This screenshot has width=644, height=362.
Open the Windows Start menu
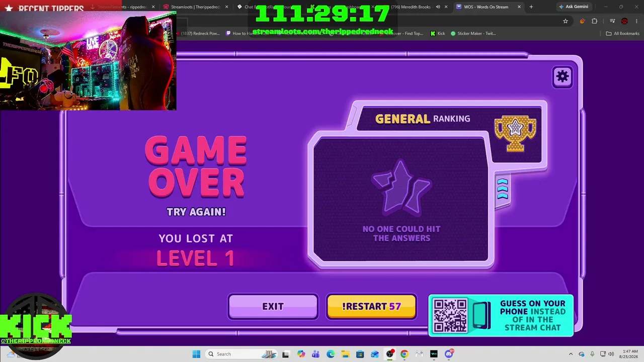pyautogui.click(x=196, y=354)
